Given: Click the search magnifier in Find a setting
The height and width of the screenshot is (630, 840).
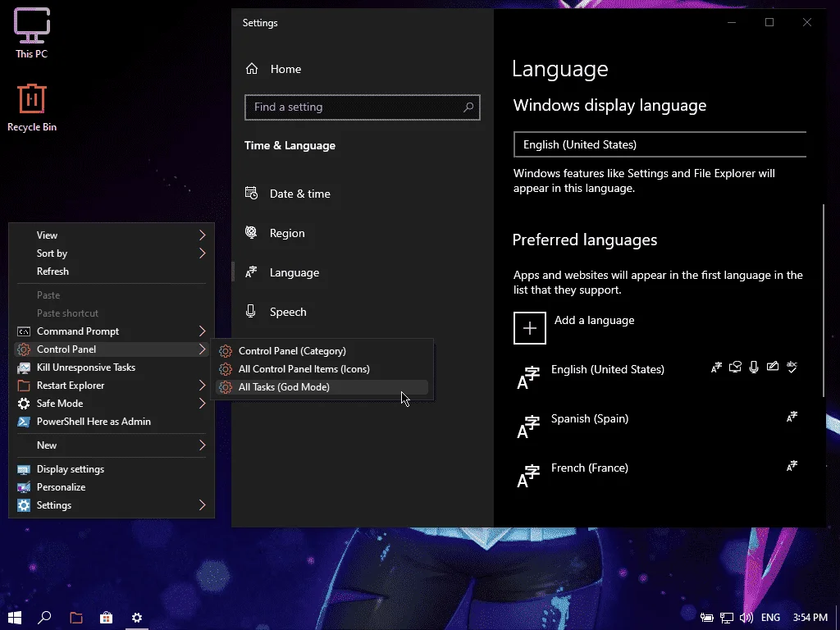Looking at the screenshot, I should coord(468,107).
